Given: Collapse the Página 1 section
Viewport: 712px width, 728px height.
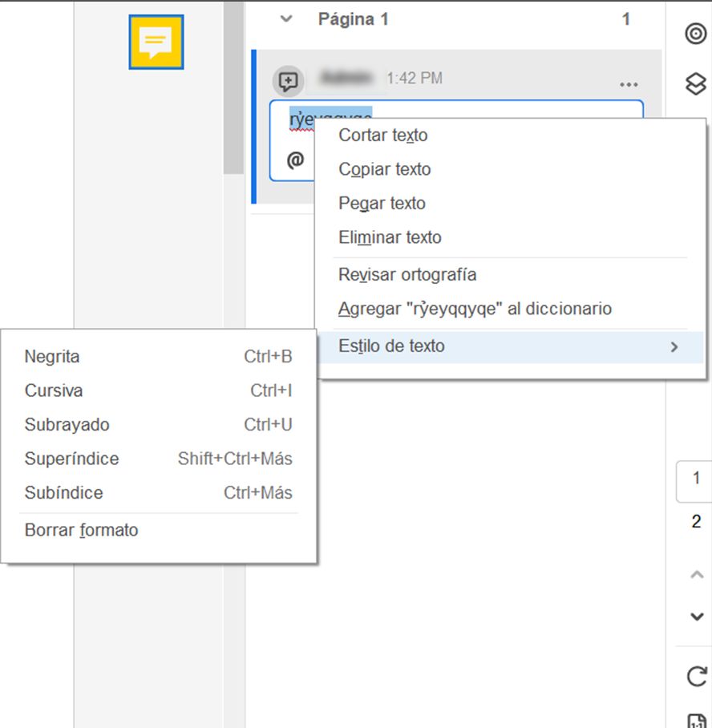Looking at the screenshot, I should (x=286, y=18).
